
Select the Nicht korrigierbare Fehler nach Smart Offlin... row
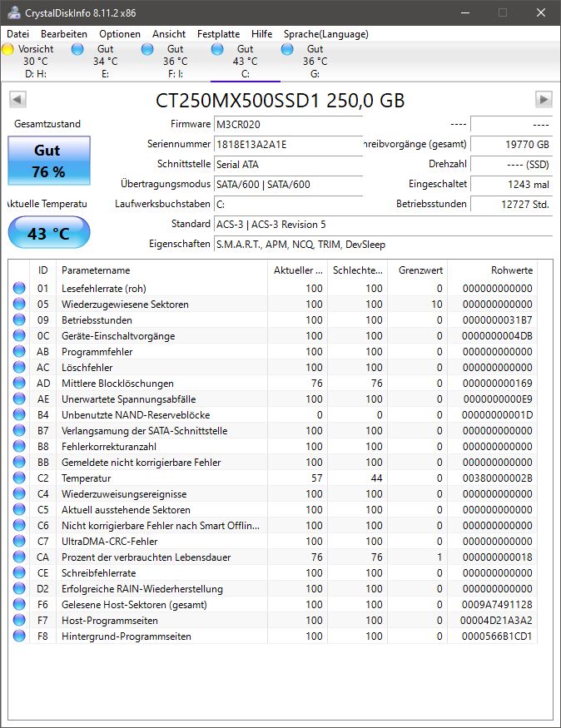pos(273,525)
